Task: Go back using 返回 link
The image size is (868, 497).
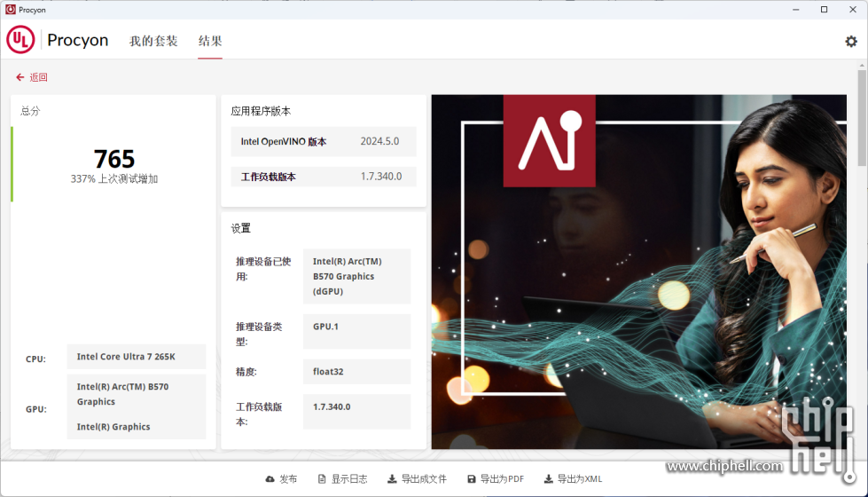Action: [x=38, y=77]
